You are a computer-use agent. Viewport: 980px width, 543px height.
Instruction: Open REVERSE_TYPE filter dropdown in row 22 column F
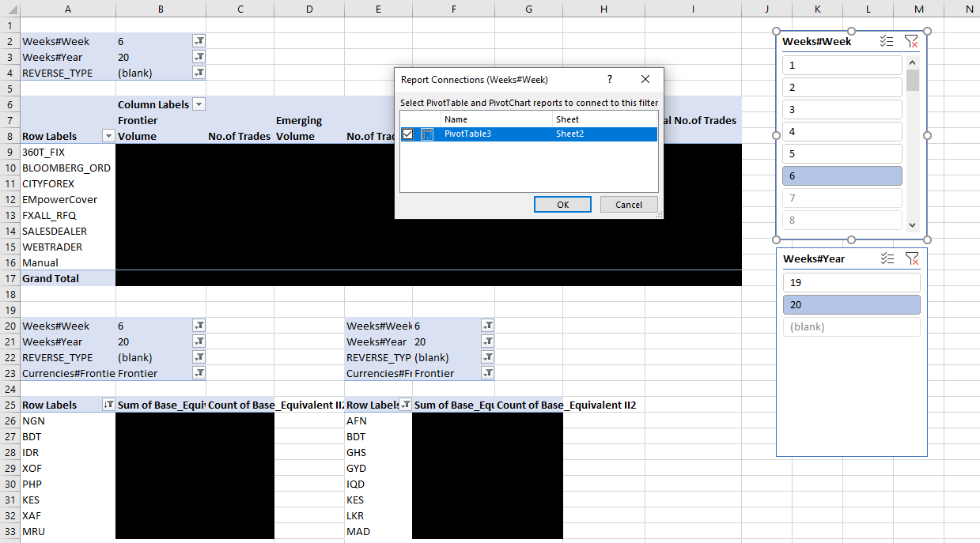(488, 357)
